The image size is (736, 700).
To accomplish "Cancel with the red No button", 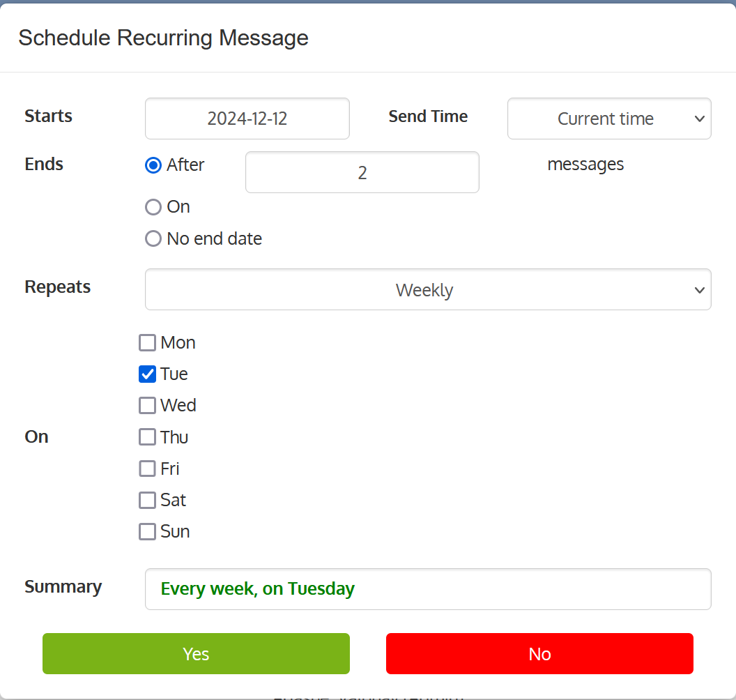I will coord(539,653).
